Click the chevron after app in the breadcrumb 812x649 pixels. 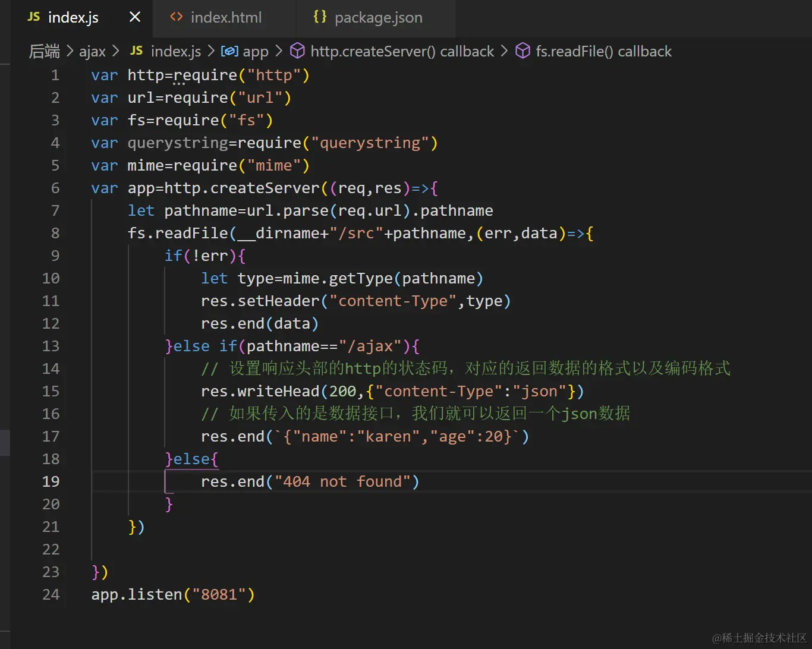coord(279,52)
